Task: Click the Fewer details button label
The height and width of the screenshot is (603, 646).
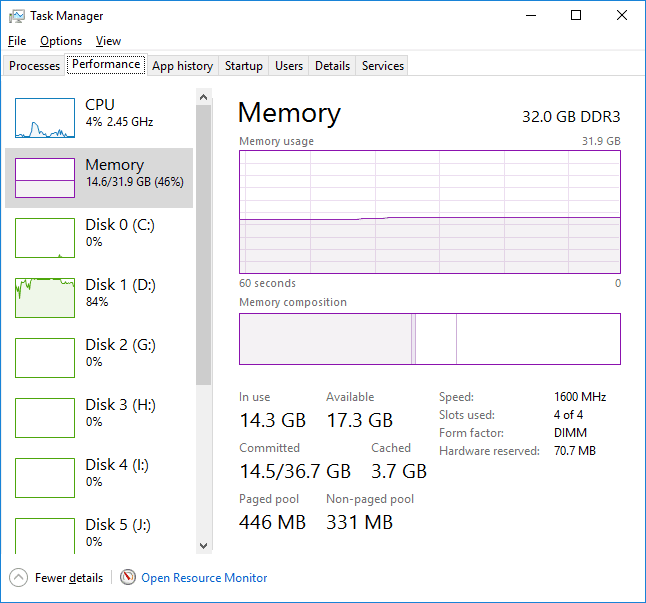Action: tap(69, 578)
